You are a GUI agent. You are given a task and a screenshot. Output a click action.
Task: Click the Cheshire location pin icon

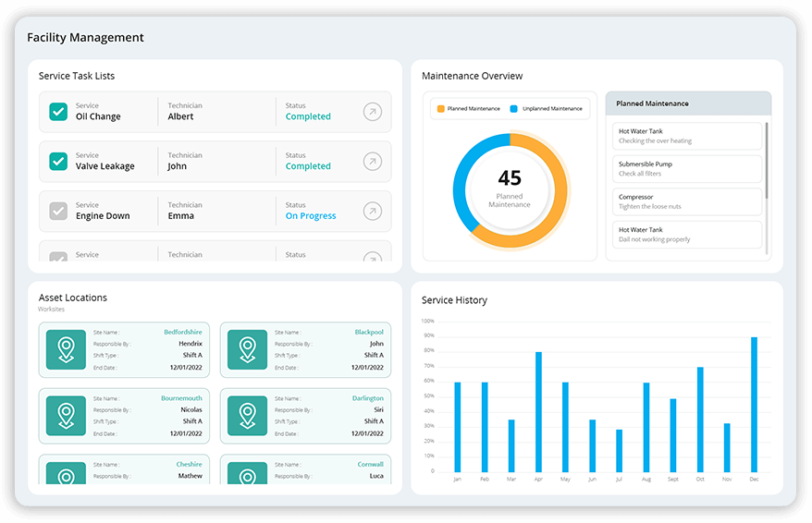point(66,474)
